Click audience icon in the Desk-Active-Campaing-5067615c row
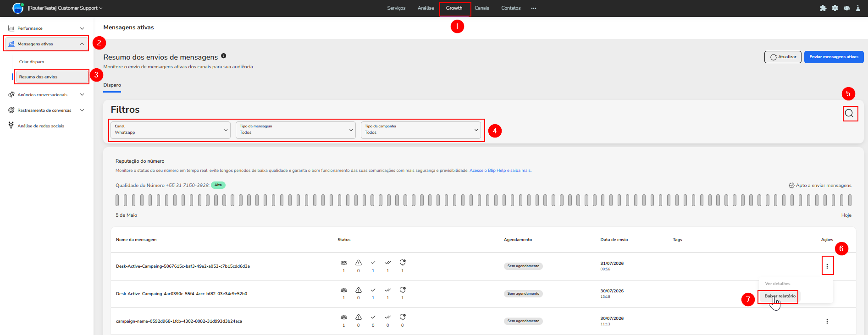The image size is (868, 335). coord(344,263)
